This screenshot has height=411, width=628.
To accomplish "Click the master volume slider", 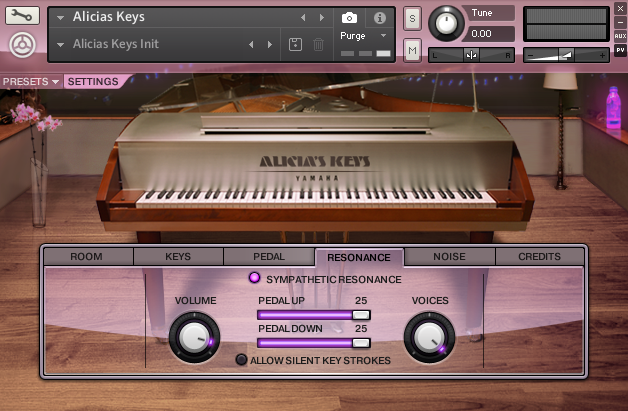I will point(566,55).
